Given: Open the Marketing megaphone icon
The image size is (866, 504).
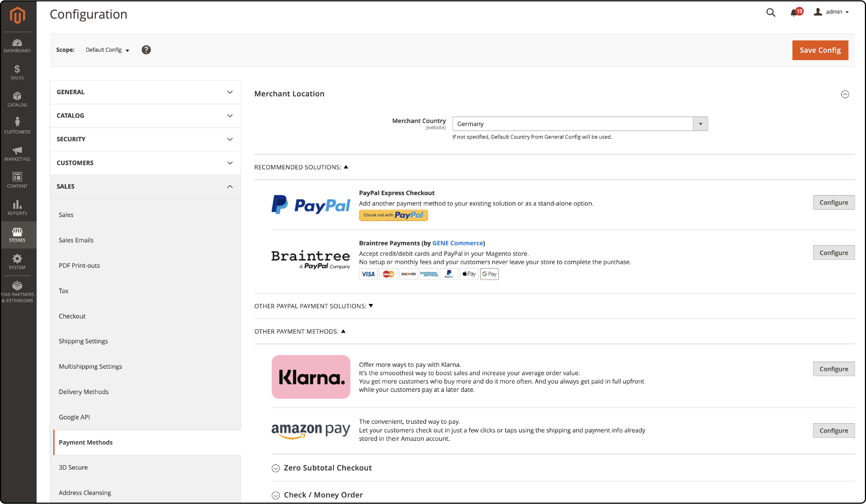Looking at the screenshot, I should click(17, 154).
